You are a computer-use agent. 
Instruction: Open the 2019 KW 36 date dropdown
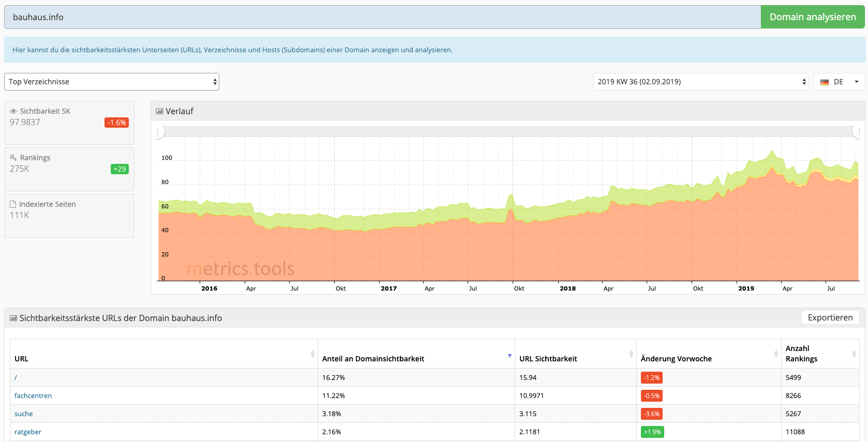[x=701, y=82]
